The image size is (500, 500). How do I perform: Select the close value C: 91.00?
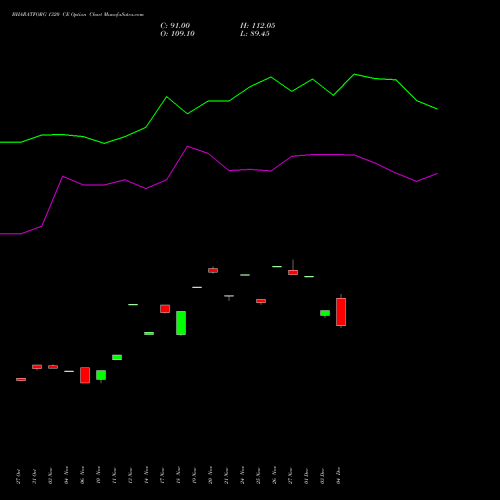pyautogui.click(x=175, y=26)
